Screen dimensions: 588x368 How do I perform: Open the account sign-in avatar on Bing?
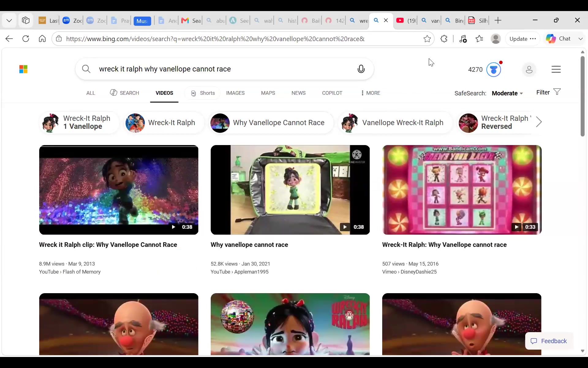click(x=529, y=69)
